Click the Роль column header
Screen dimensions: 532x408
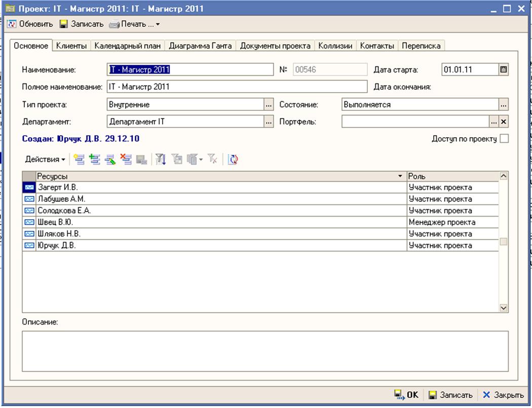coord(453,176)
